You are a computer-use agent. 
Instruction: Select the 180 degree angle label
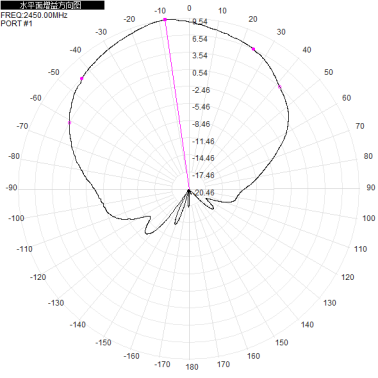(192, 367)
